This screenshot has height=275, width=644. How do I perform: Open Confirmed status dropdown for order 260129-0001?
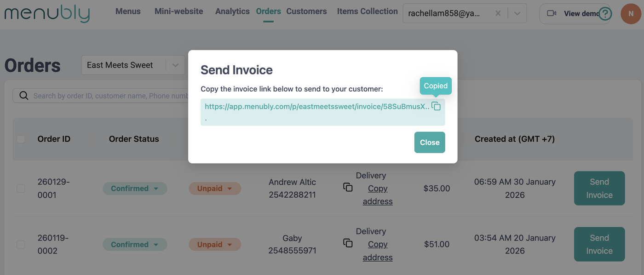pyautogui.click(x=135, y=189)
